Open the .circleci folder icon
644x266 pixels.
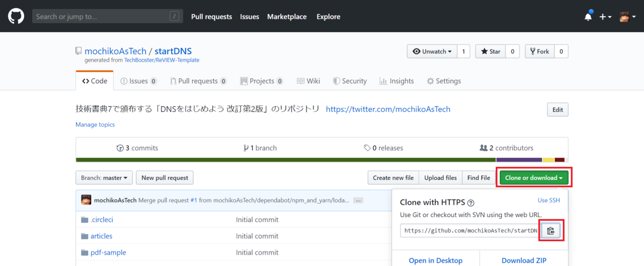[84, 219]
